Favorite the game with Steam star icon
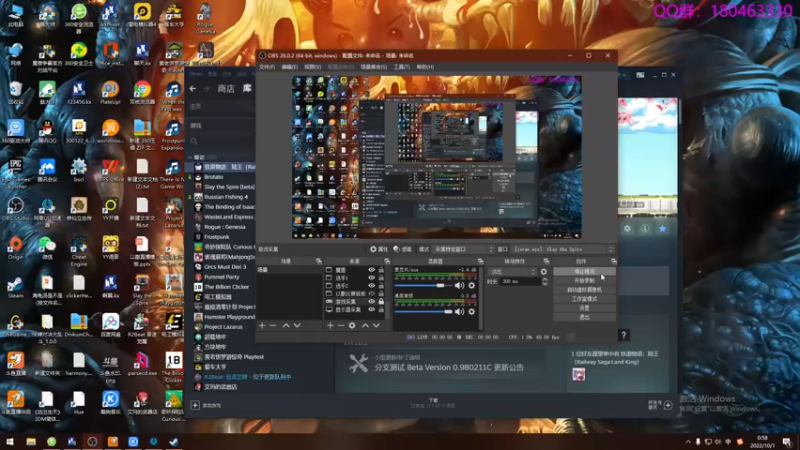 coord(662,229)
